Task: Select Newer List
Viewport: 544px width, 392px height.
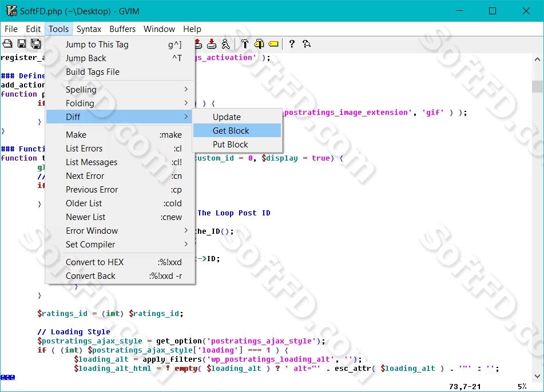Action: coord(120,217)
